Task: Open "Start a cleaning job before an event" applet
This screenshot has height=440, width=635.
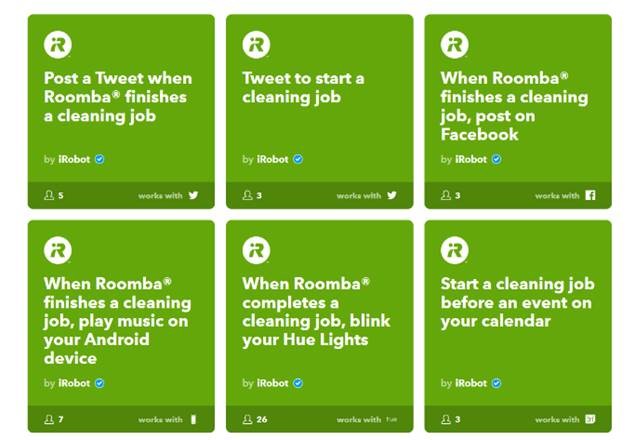Action: [x=518, y=302]
